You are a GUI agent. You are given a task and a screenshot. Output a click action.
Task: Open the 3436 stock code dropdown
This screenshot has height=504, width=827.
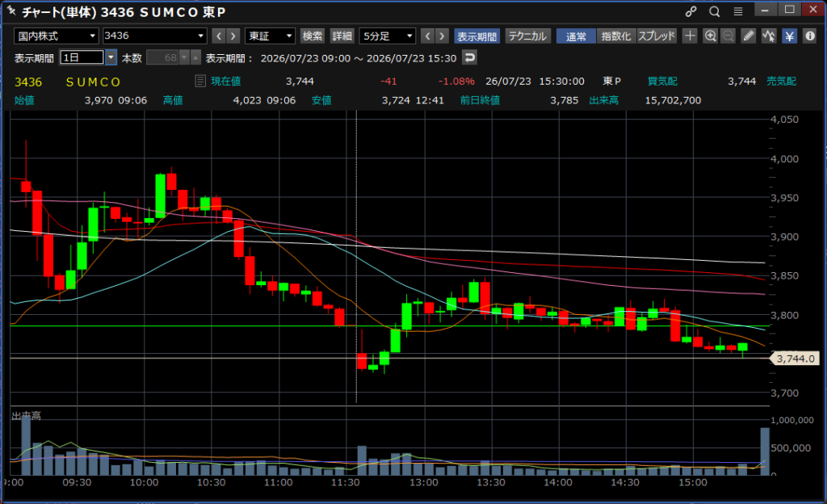[x=154, y=36]
